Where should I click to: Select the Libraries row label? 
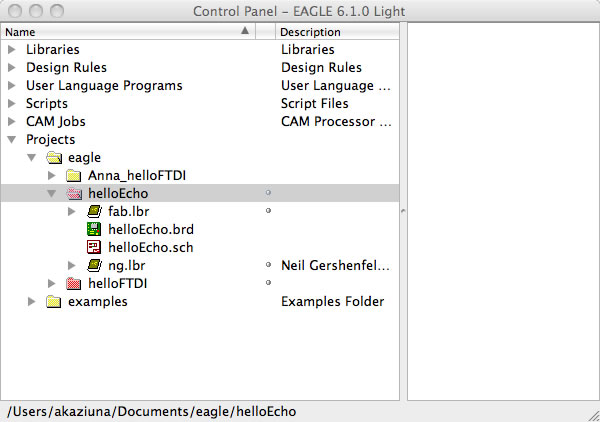(x=53, y=49)
